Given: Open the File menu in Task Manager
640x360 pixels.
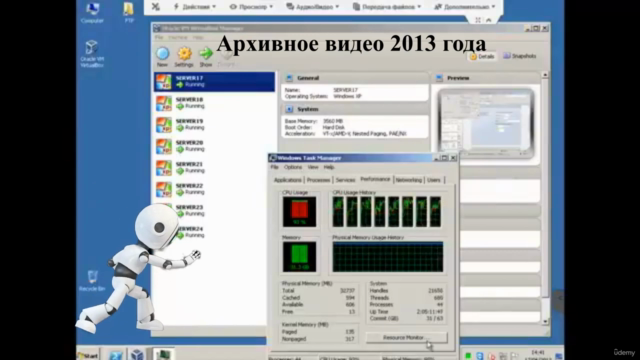Looking at the screenshot, I should tap(275, 167).
